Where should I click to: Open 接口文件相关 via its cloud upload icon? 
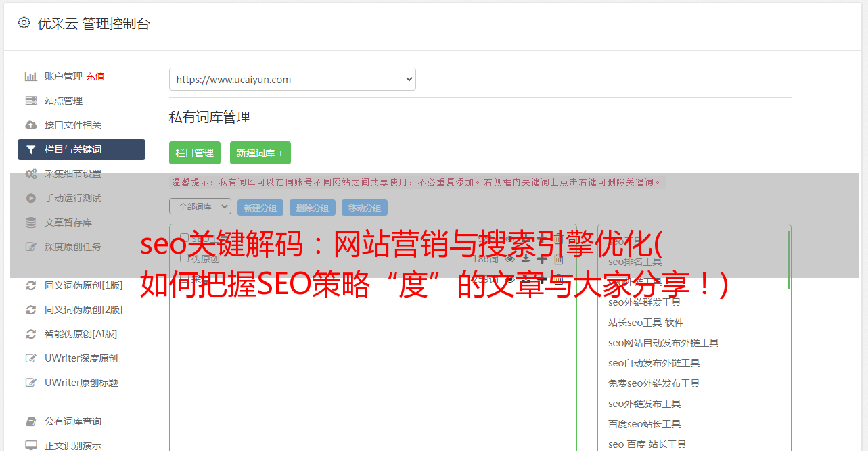pos(31,125)
